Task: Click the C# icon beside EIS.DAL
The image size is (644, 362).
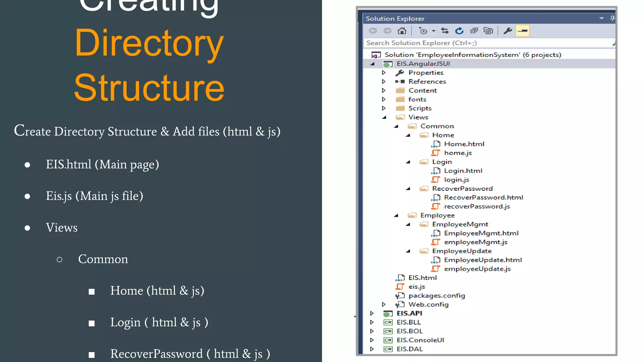Action: (x=388, y=349)
